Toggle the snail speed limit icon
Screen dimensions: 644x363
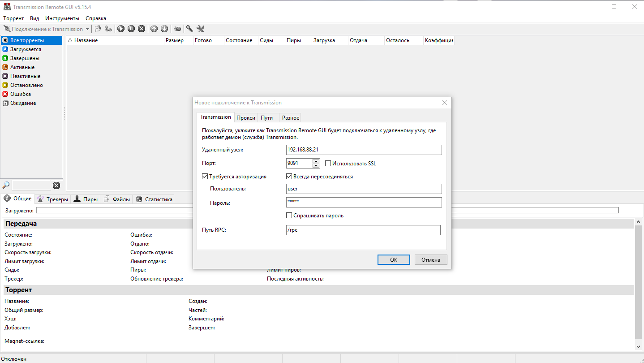pyautogui.click(x=177, y=29)
